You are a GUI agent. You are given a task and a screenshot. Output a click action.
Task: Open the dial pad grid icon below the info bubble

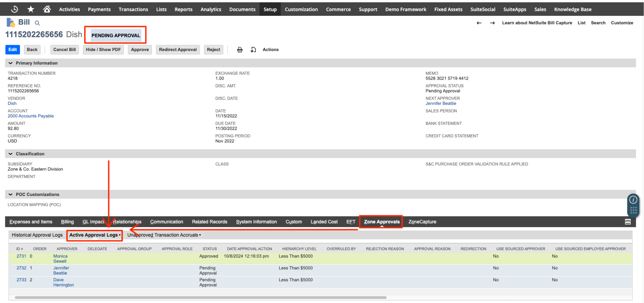tap(633, 211)
